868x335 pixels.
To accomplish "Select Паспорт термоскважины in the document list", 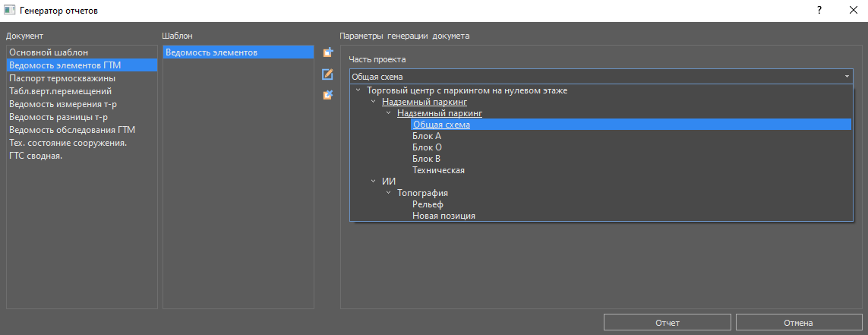I will (x=62, y=78).
